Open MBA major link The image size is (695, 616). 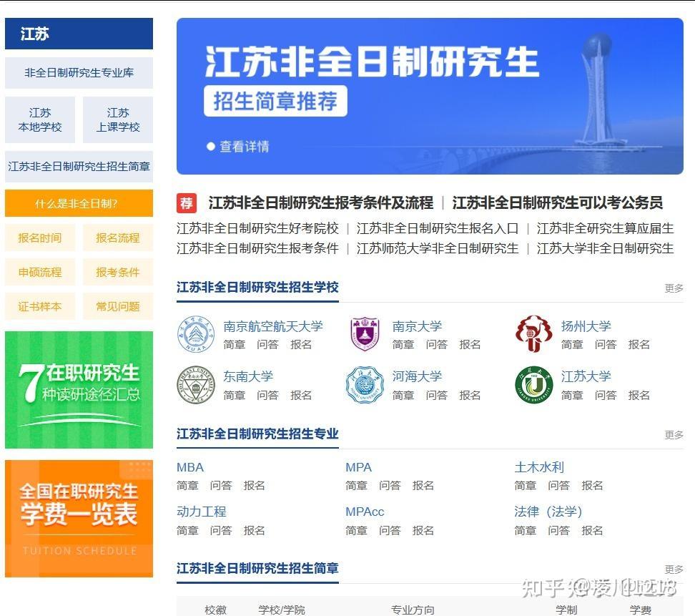tap(190, 467)
